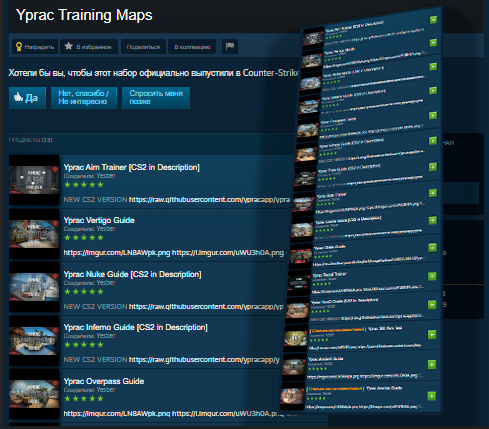Screen dimensions: 489x429
Task: Click the Наградить award button
Action: tap(35, 47)
